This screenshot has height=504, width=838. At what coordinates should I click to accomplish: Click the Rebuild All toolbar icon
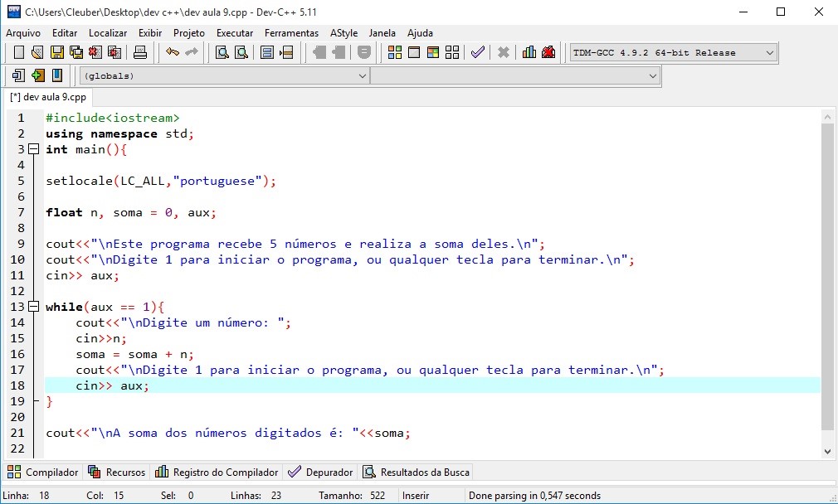(452, 52)
